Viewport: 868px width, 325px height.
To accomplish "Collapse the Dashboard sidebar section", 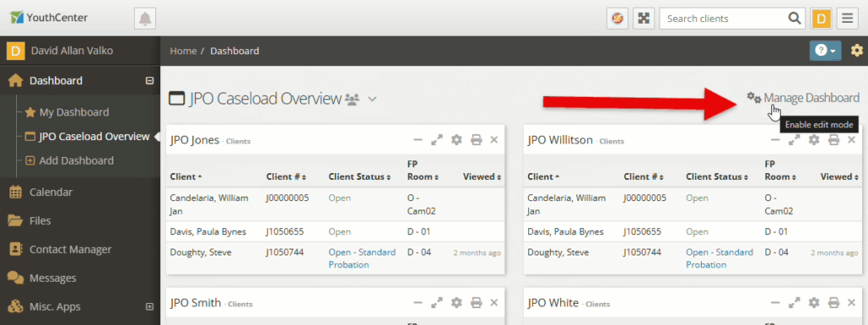I will click(149, 81).
